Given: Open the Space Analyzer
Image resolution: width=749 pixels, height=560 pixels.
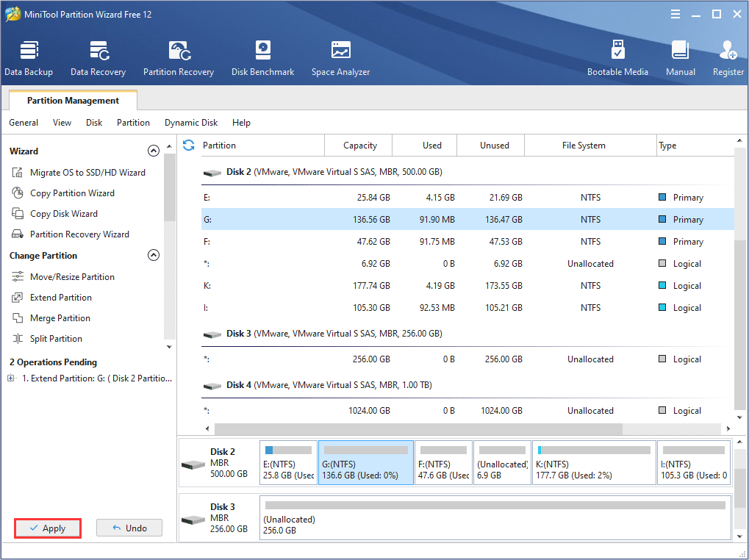Looking at the screenshot, I should (x=340, y=58).
